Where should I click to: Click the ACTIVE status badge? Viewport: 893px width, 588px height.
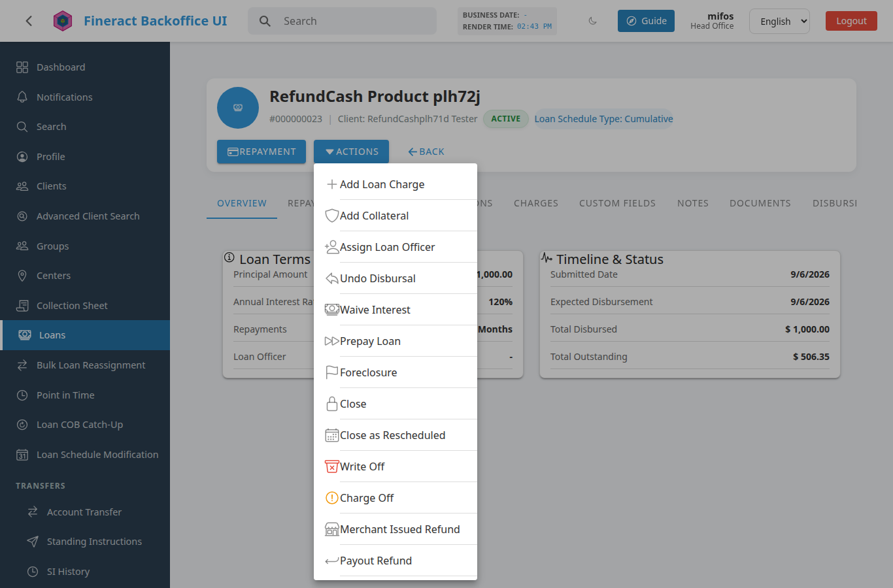506,119
